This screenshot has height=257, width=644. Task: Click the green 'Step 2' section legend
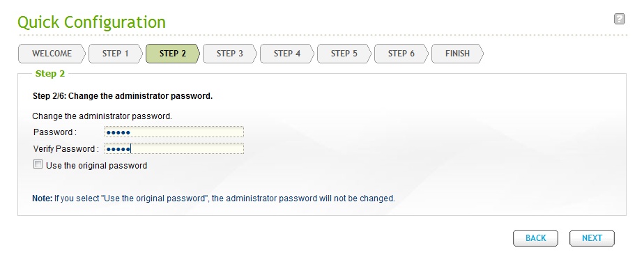[50, 74]
